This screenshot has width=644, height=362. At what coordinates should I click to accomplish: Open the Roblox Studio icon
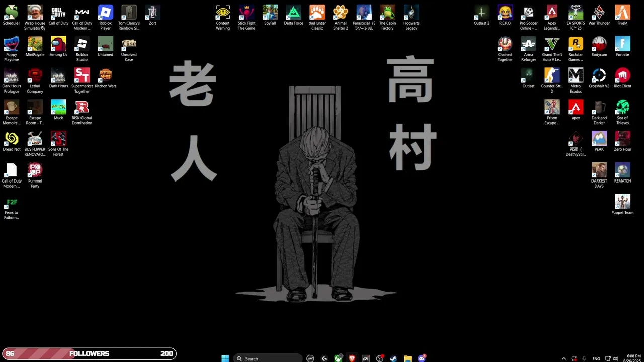[x=82, y=49]
